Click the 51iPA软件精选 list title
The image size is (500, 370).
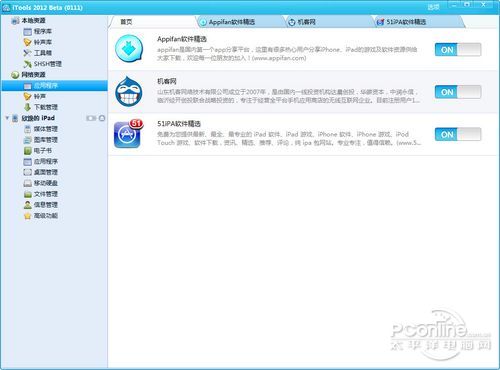tap(179, 124)
